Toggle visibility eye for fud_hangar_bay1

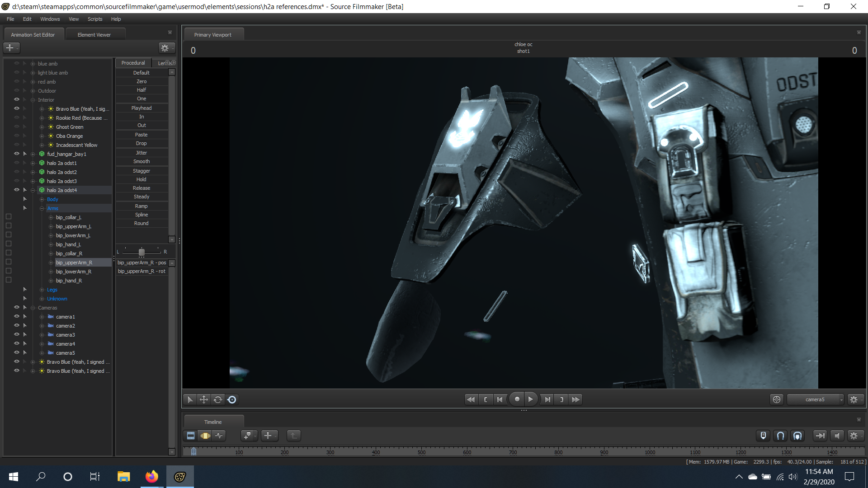tap(17, 154)
